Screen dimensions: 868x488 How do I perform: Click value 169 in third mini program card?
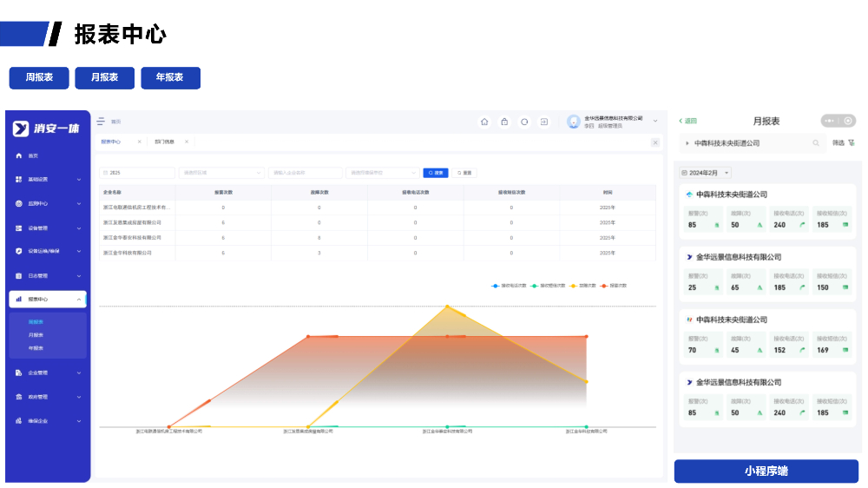tap(823, 350)
